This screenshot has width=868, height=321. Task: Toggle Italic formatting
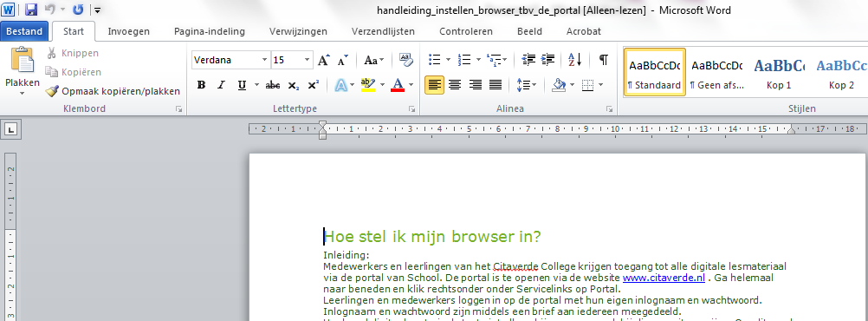pos(221,85)
